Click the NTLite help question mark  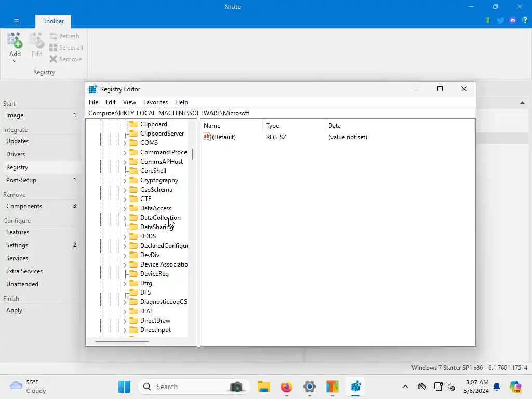click(525, 20)
